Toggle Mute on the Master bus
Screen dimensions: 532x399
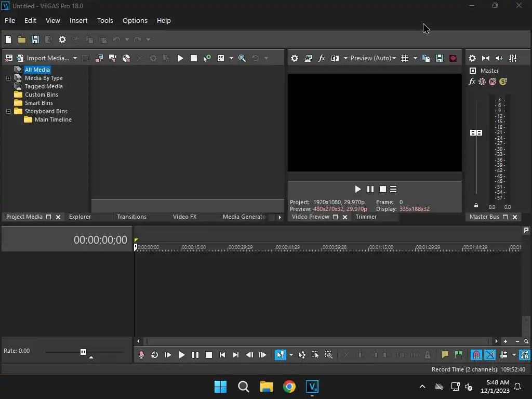point(493,82)
